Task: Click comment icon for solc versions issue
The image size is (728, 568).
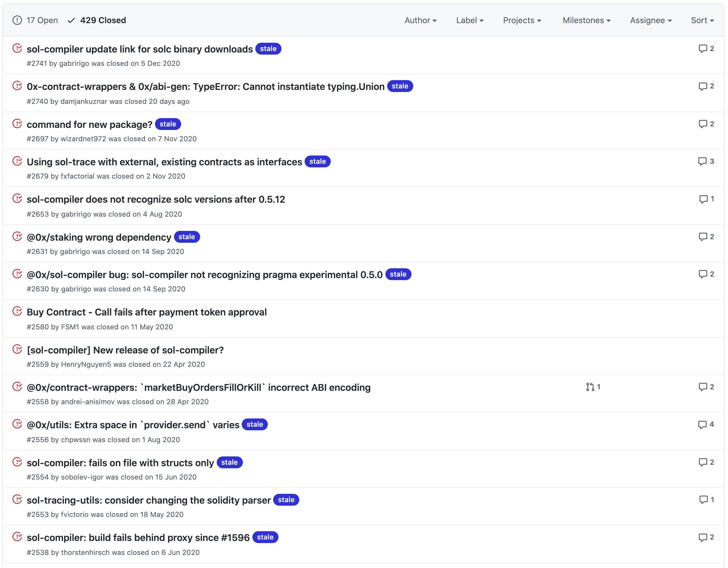Action: [703, 199]
